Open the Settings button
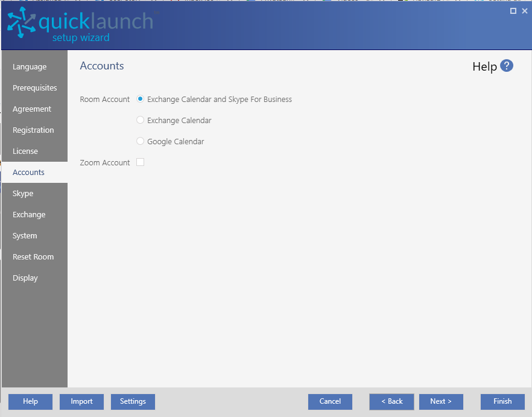 [133, 401]
